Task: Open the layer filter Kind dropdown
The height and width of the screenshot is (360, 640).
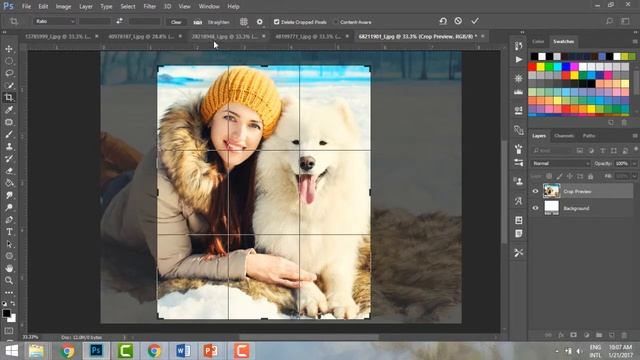Action: point(551,151)
